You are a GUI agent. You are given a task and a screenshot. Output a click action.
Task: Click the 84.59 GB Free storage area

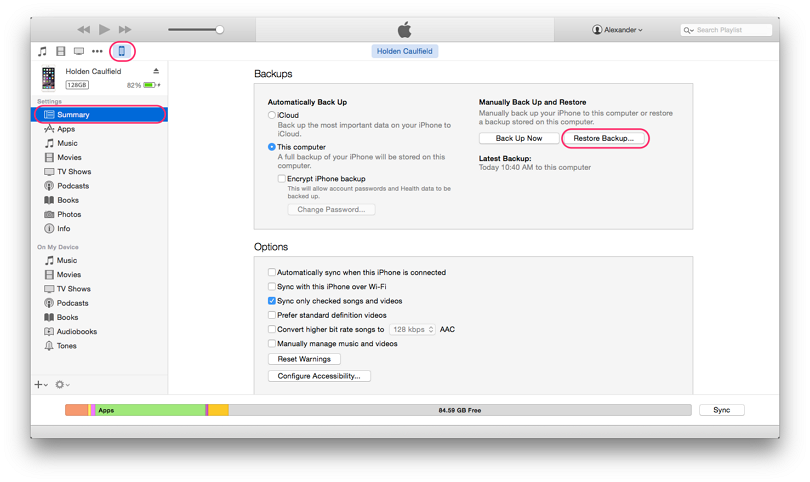click(x=460, y=410)
